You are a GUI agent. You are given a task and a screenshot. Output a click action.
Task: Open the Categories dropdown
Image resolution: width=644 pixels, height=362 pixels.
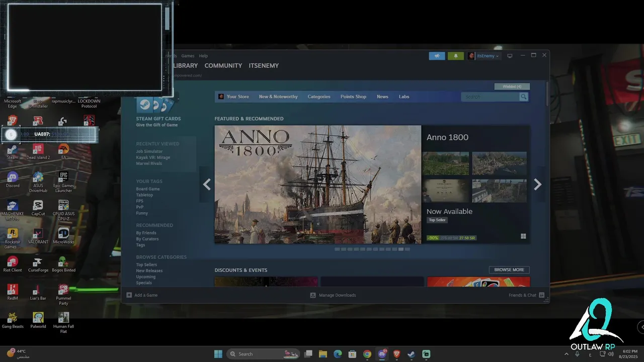pos(319,97)
